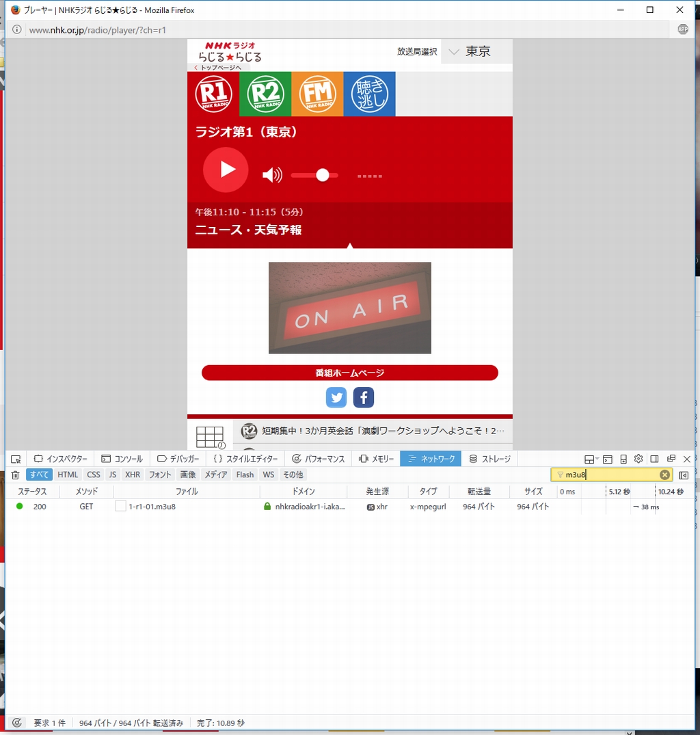This screenshot has height=735, width=700.
Task: Toggle responsive design mode icon
Action: click(623, 459)
